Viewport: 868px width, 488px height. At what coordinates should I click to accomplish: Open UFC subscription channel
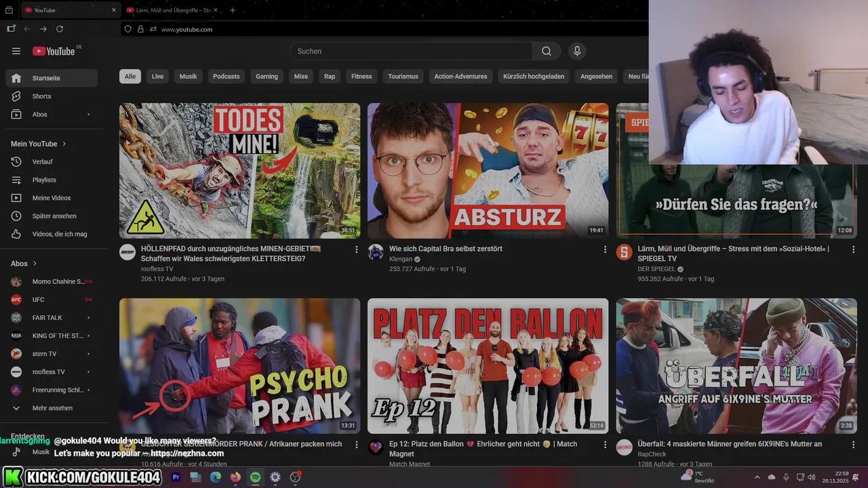52,300
